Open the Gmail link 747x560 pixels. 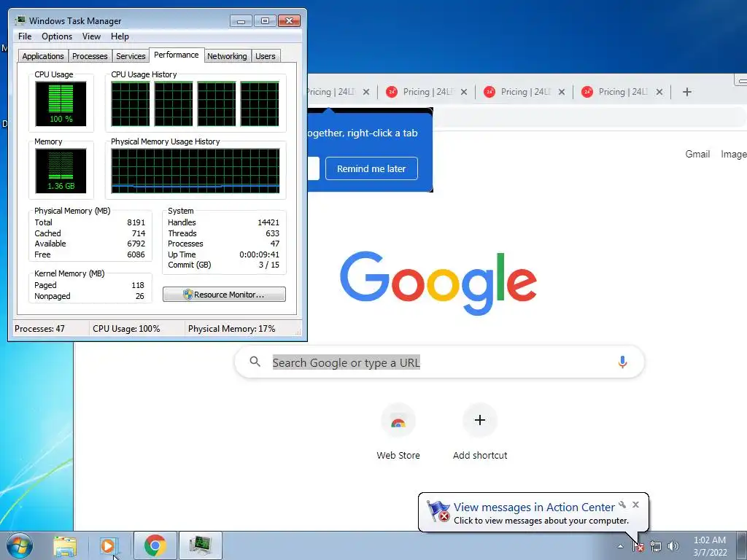[697, 154]
